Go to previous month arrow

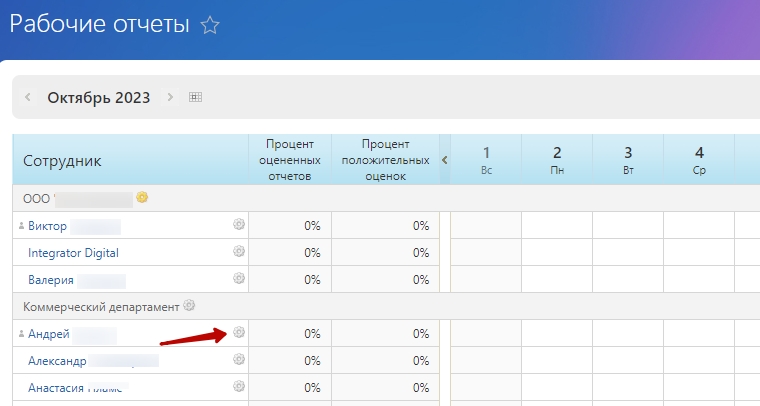[x=27, y=97]
